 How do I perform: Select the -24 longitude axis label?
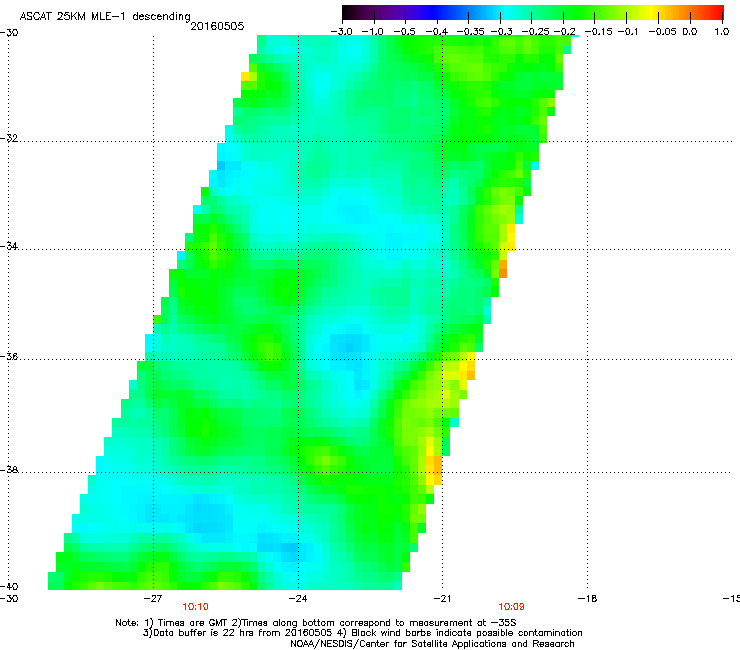pos(298,599)
